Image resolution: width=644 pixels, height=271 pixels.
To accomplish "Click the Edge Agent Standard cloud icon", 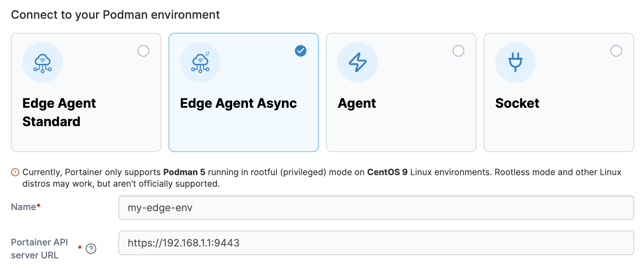I will (x=43, y=63).
